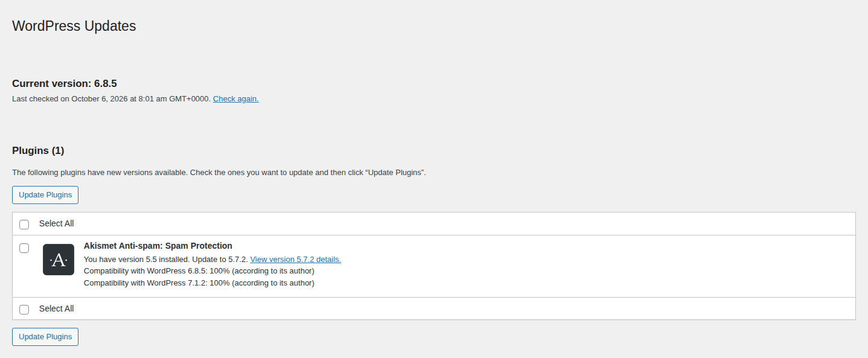Click the Current version: 6.8.5 heading
The image size is (868, 358).
[x=65, y=83]
